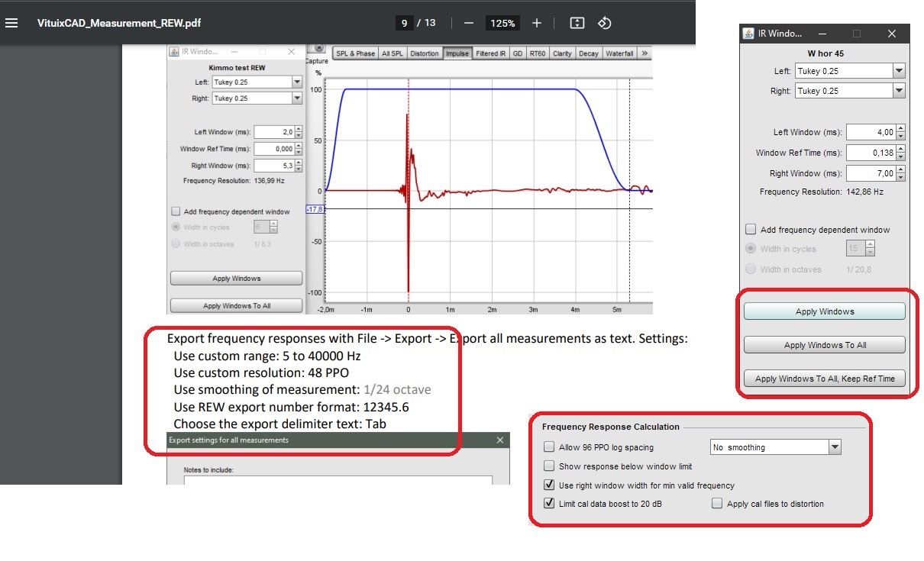Click Apply Windows To All in W hor 45
This screenshot has width=924, height=561.
(825, 345)
